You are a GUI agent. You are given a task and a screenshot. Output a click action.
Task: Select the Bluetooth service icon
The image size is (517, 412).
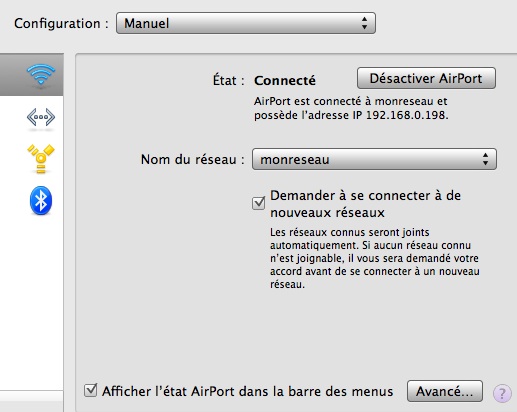41,200
